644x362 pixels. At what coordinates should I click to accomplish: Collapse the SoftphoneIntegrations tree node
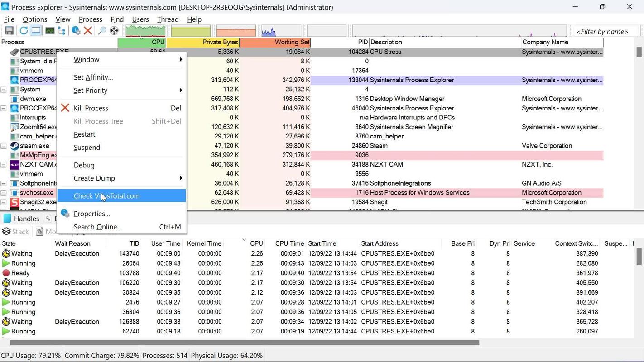click(4, 183)
